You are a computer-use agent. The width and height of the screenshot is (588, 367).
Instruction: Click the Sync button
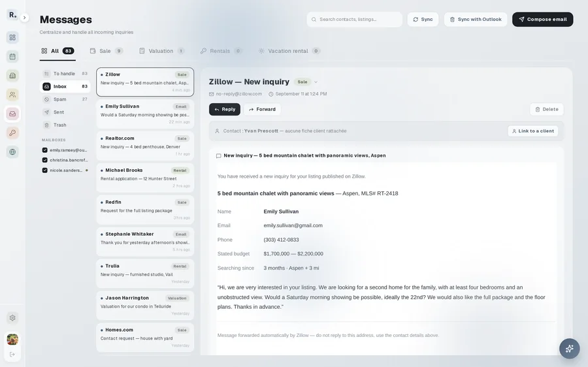click(x=423, y=20)
